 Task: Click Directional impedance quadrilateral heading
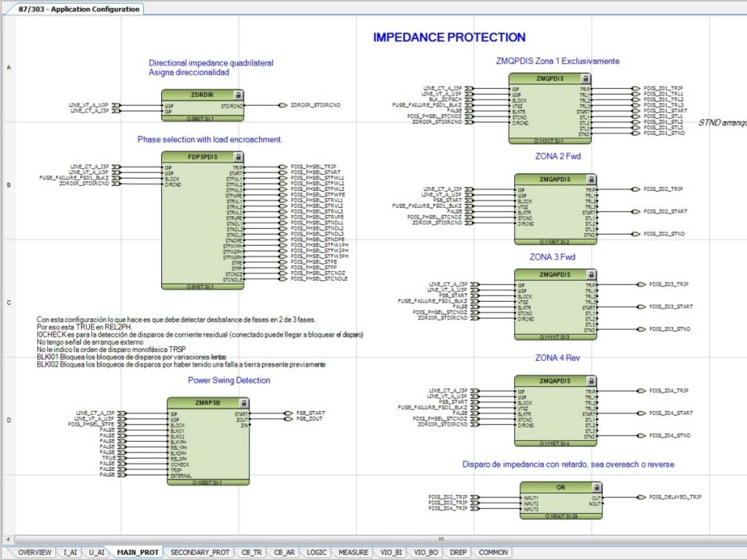(211, 63)
